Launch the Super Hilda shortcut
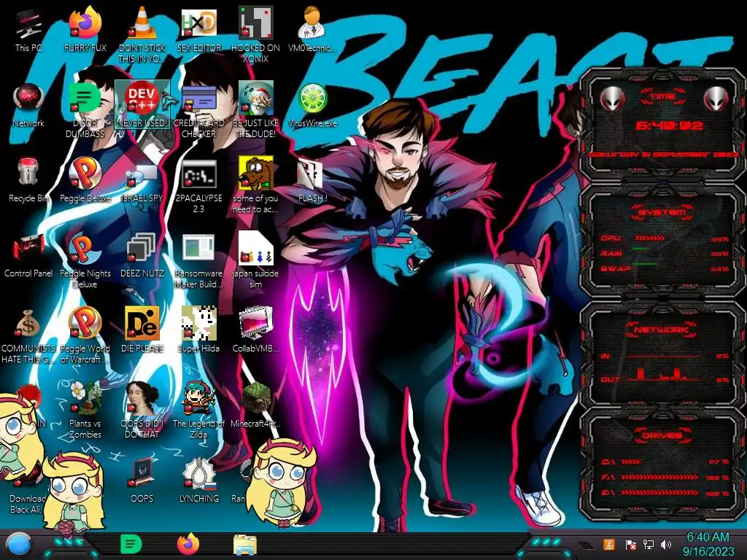The image size is (747, 560). point(198,330)
